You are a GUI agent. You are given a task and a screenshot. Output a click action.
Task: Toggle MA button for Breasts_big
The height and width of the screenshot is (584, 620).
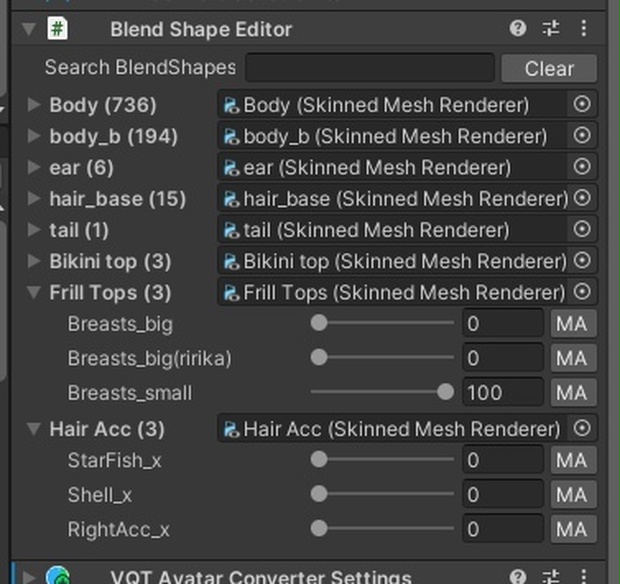[x=571, y=324]
